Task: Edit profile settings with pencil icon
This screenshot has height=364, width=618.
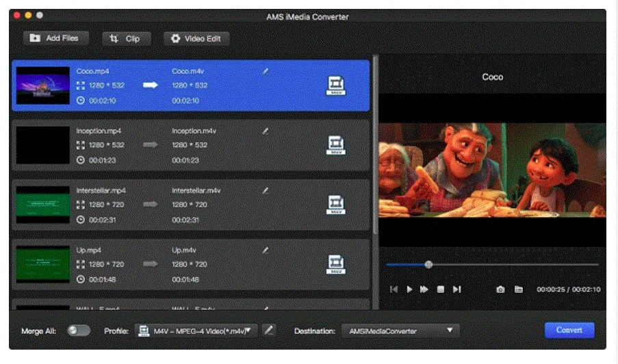Action: tap(269, 330)
